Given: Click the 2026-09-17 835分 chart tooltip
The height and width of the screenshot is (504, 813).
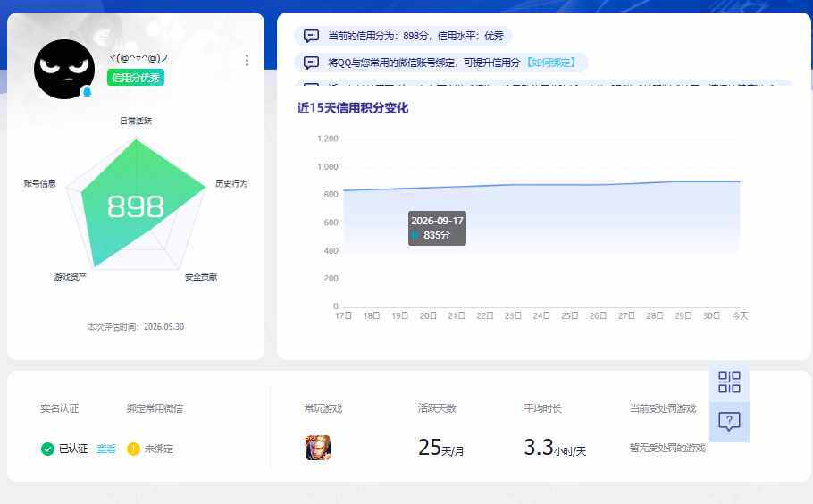Looking at the screenshot, I should (437, 228).
